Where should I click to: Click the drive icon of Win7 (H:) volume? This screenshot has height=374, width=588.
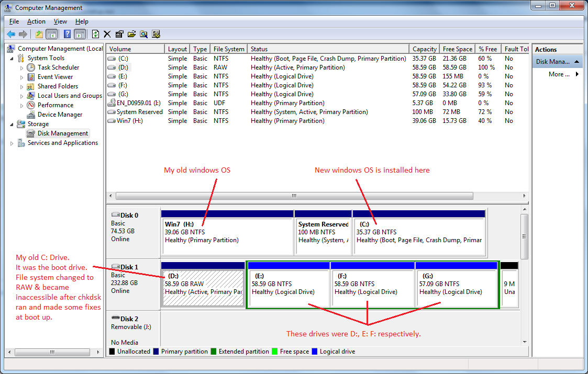coord(112,121)
